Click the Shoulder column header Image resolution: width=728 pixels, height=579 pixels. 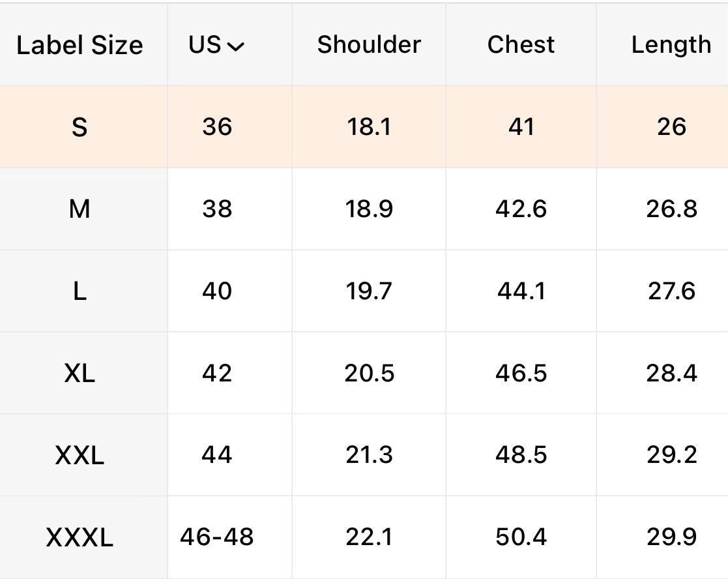click(x=369, y=44)
